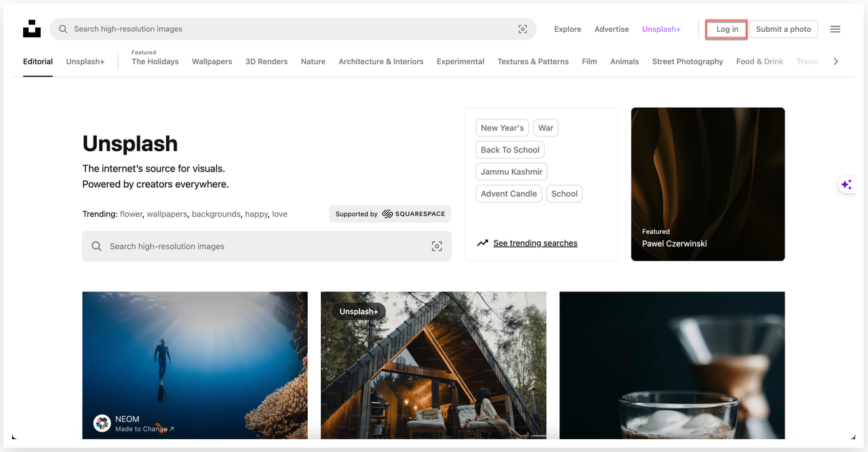Click the Squarespace logo

point(414,214)
